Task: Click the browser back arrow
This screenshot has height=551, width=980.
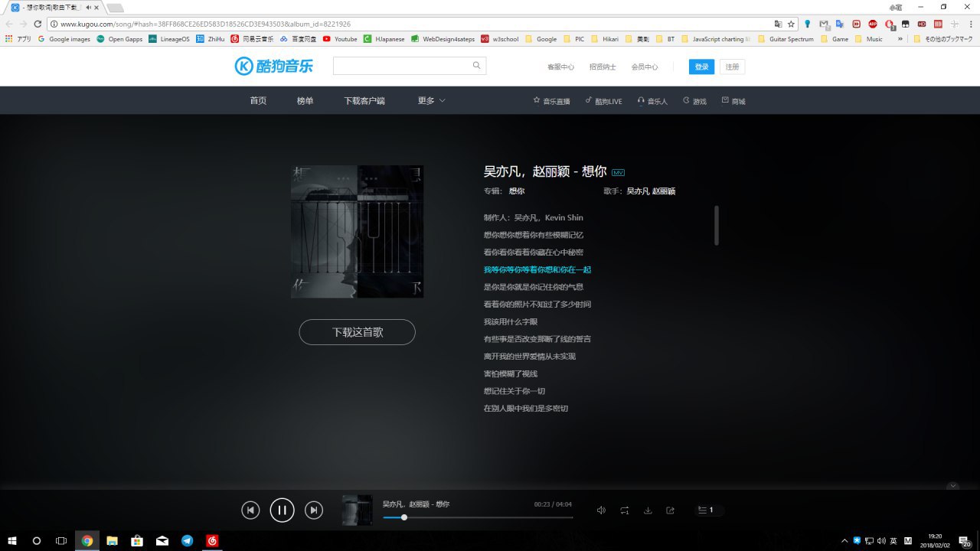Action: (9, 24)
